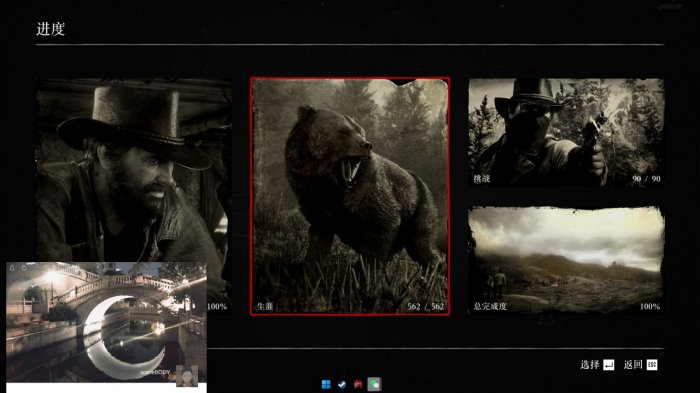Open the 总完成度 landscape card
The image size is (700, 393).
[566, 260]
